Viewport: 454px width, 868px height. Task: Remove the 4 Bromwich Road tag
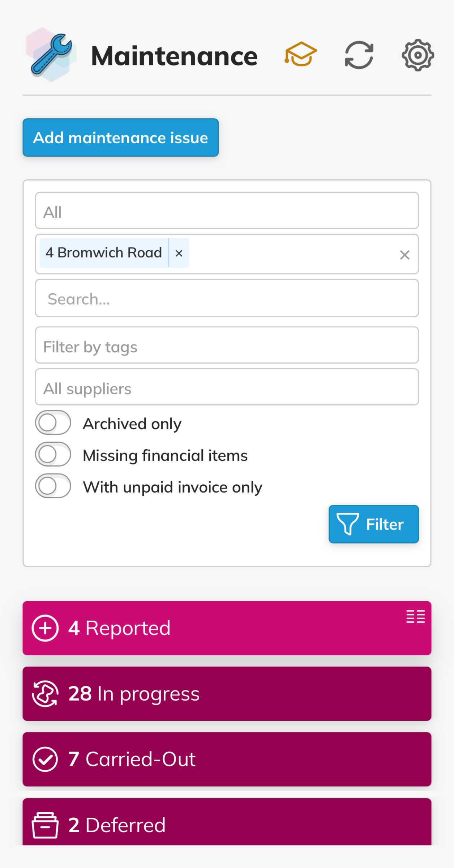click(x=179, y=253)
